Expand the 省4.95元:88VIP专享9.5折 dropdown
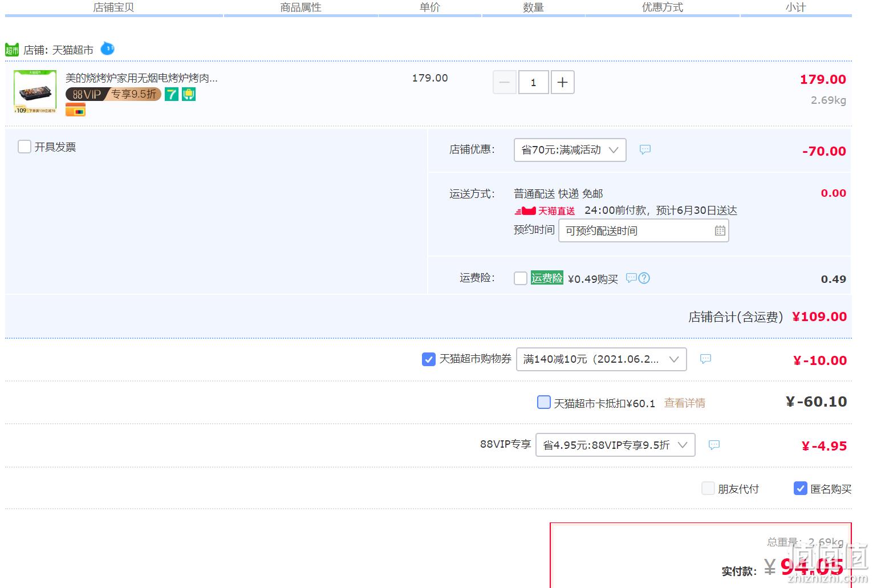 615,445
